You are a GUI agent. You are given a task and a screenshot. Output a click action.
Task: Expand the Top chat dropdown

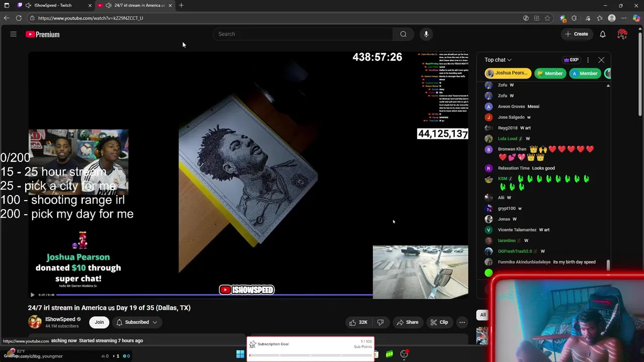pyautogui.click(x=498, y=60)
